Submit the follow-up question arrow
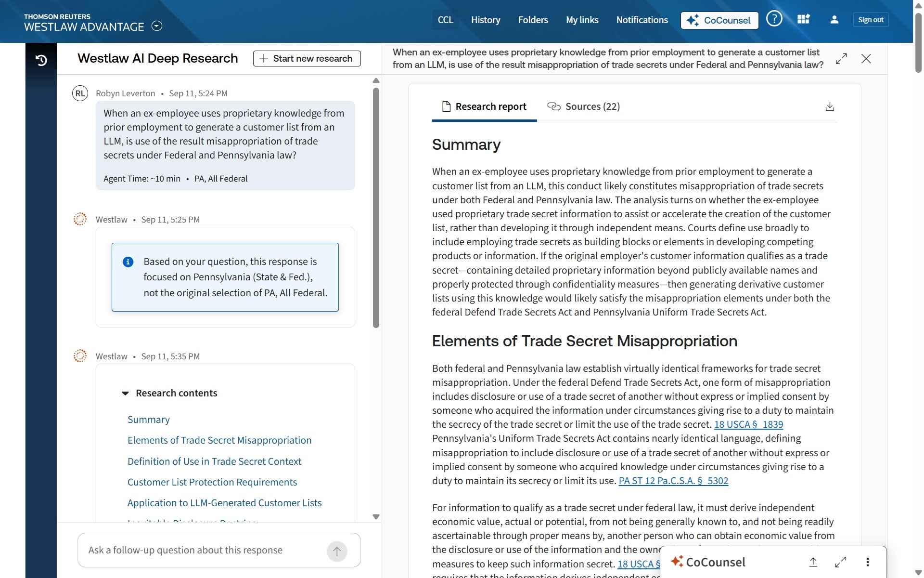The image size is (924, 578). (x=337, y=551)
